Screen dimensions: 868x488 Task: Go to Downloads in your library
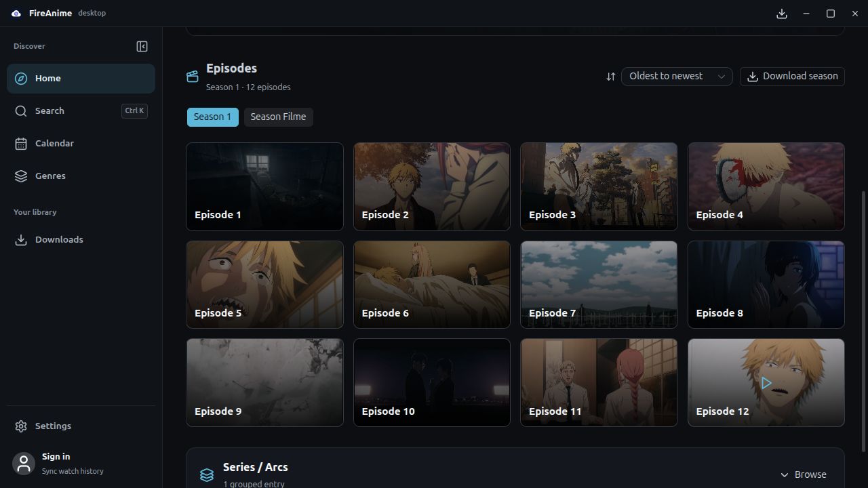pyautogui.click(x=81, y=240)
